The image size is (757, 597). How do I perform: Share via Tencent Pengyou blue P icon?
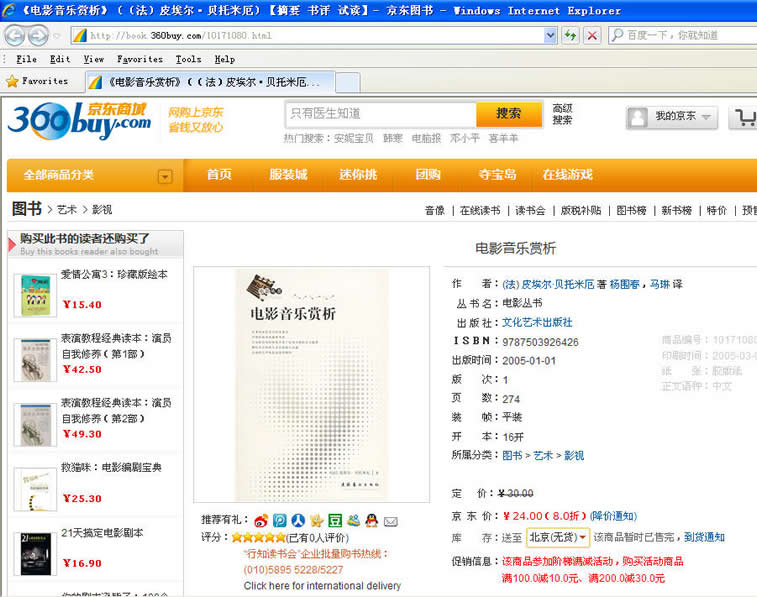click(x=280, y=520)
